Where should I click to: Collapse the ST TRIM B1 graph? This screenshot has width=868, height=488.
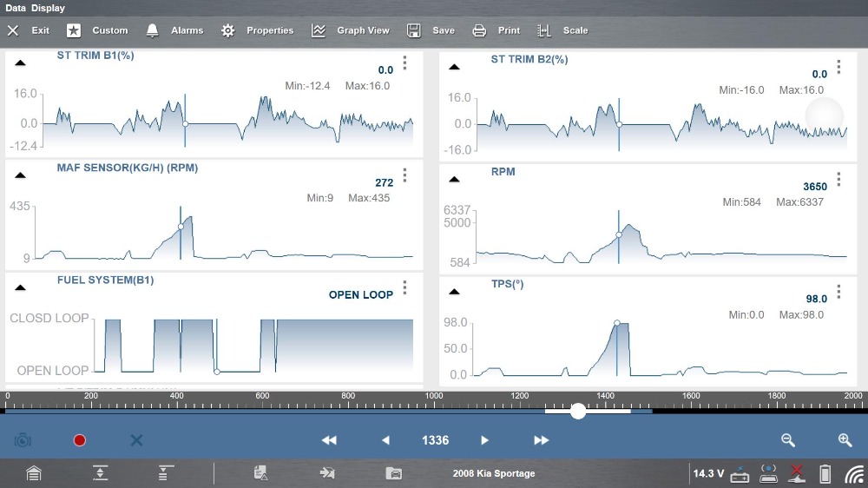[x=21, y=63]
